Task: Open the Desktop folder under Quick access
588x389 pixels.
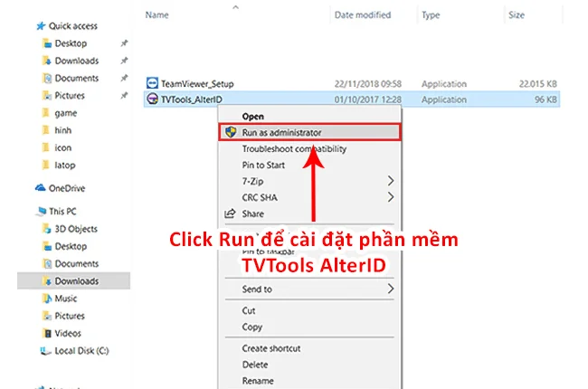Action: click(x=71, y=43)
